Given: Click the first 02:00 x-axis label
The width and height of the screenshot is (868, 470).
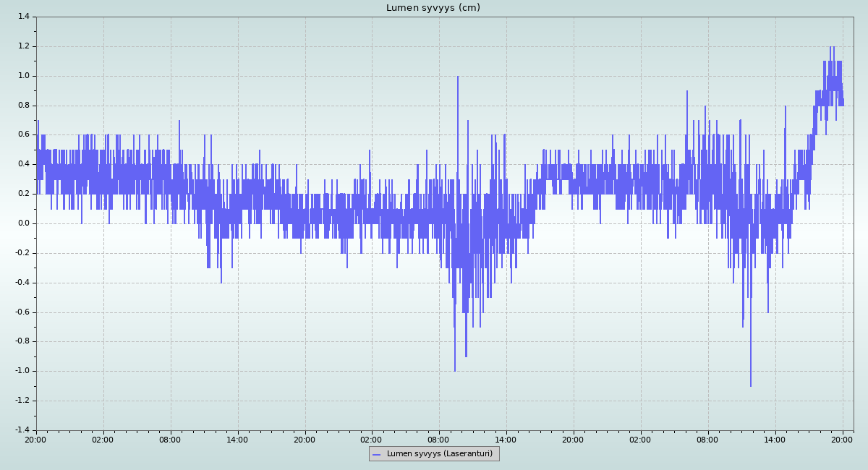Looking at the screenshot, I should pyautogui.click(x=103, y=440).
